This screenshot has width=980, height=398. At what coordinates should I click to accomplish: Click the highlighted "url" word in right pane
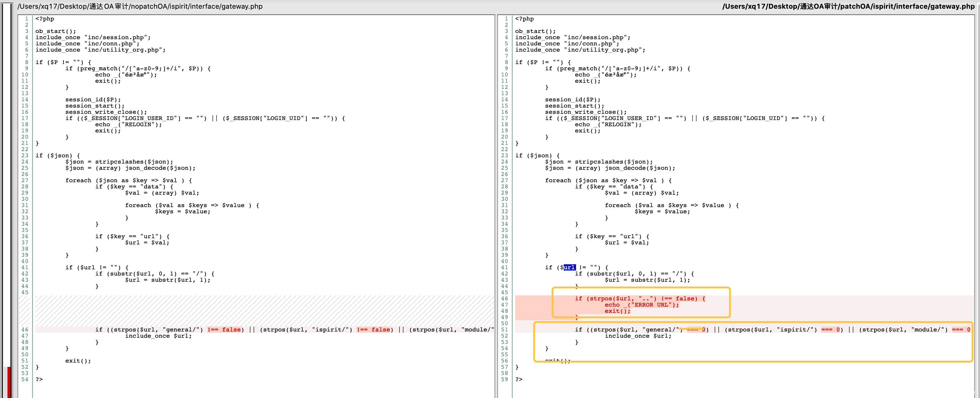(569, 268)
